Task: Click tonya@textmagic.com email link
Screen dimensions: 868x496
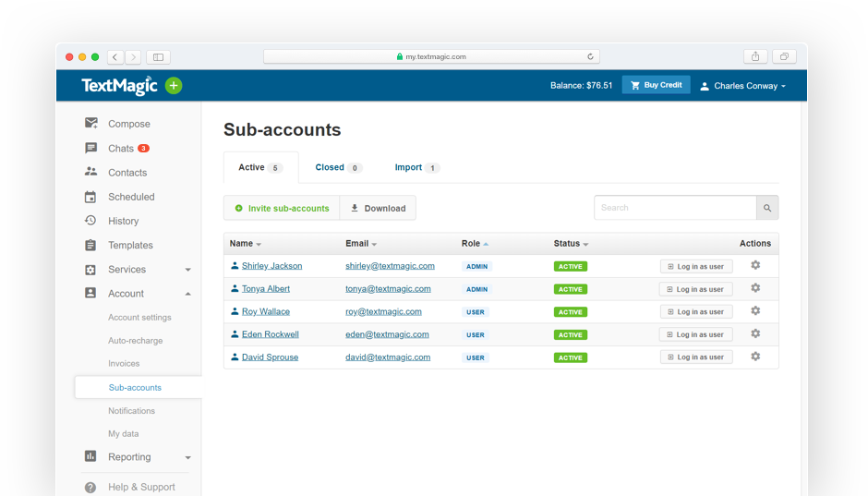Action: [388, 288]
